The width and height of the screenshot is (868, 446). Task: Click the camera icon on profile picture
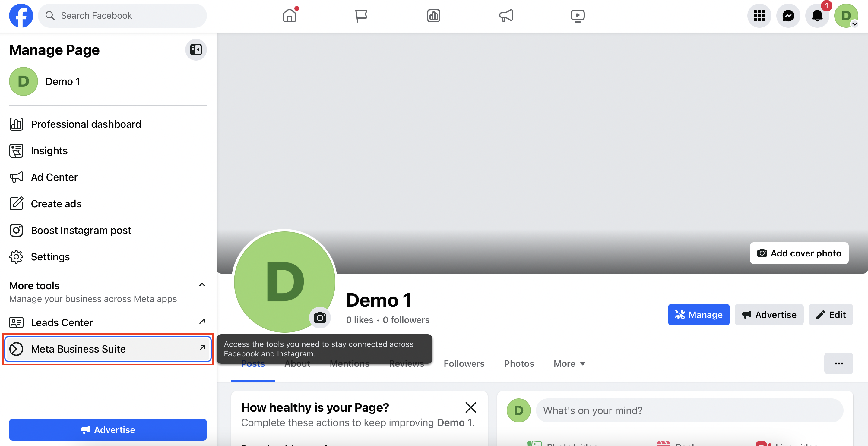[x=320, y=317]
